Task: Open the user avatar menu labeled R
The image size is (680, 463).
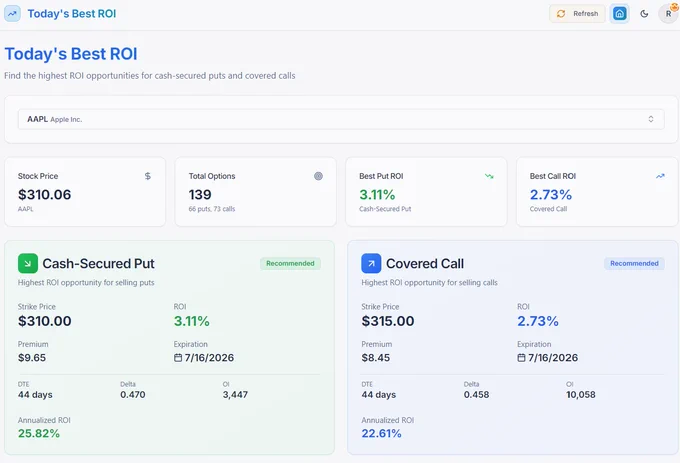Action: pos(668,14)
